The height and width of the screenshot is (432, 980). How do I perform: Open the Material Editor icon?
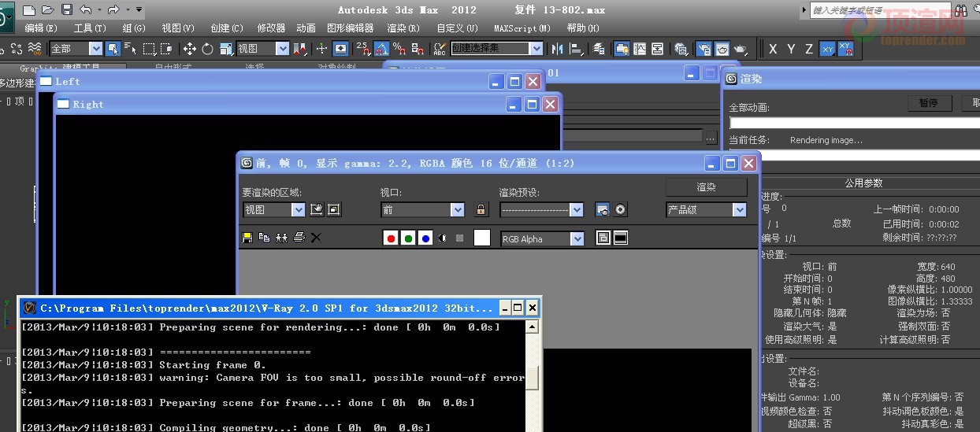click(681, 48)
